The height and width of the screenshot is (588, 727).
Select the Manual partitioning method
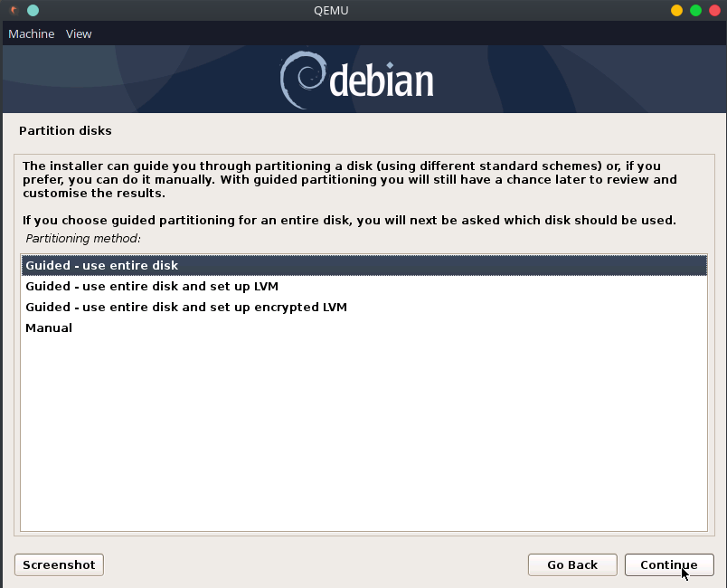coord(49,327)
